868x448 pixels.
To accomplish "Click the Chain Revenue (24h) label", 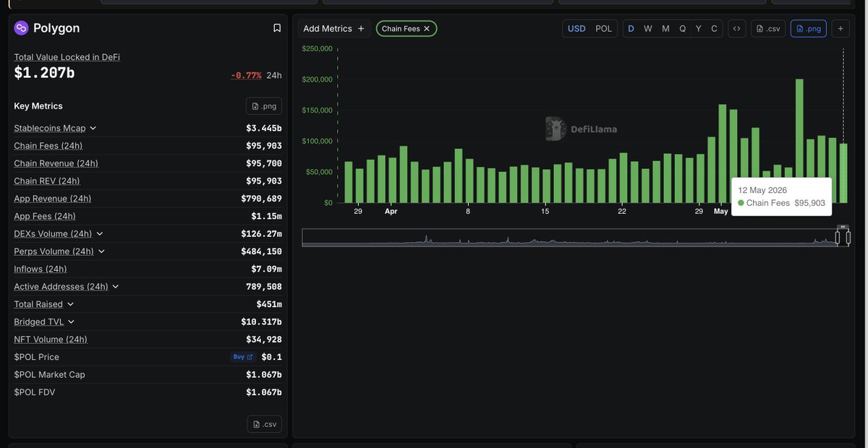I will [x=56, y=163].
